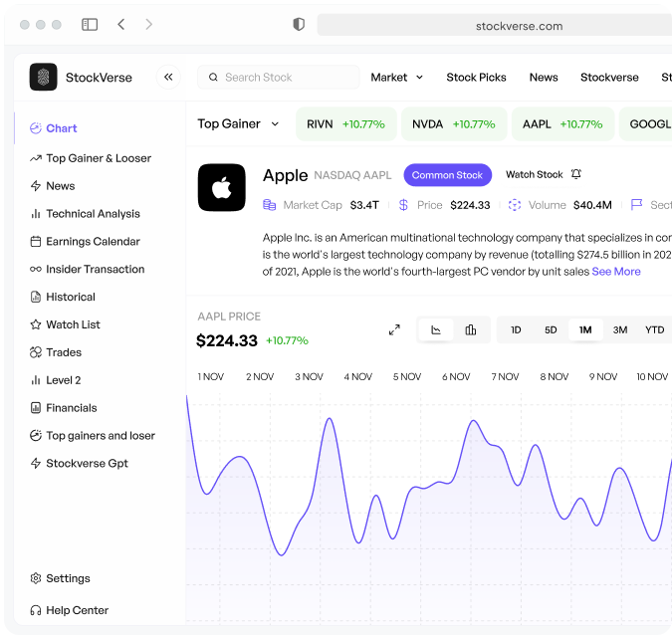Screen dimensions: 672x639
Task: Select the 3M time range
Action: click(620, 330)
